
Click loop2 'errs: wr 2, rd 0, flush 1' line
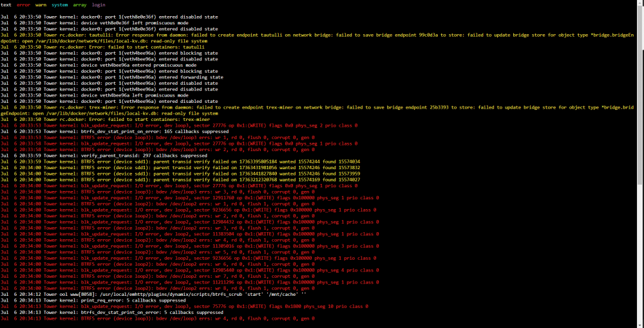tap(158, 215)
